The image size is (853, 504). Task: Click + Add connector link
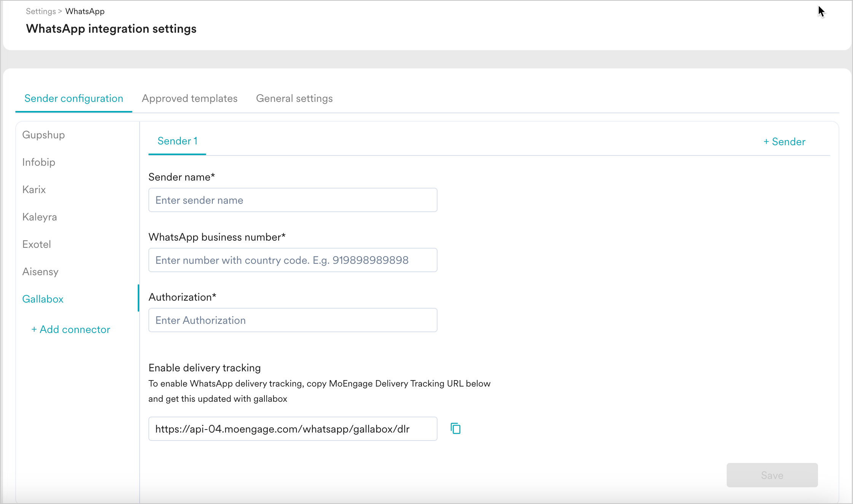point(71,329)
